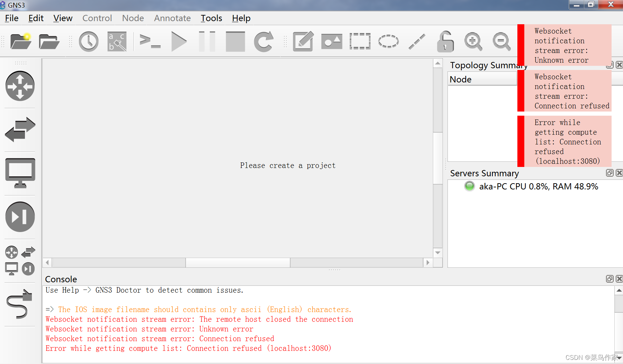Click 'Please create a project' text
Image resolution: width=623 pixels, height=364 pixels.
[288, 166]
